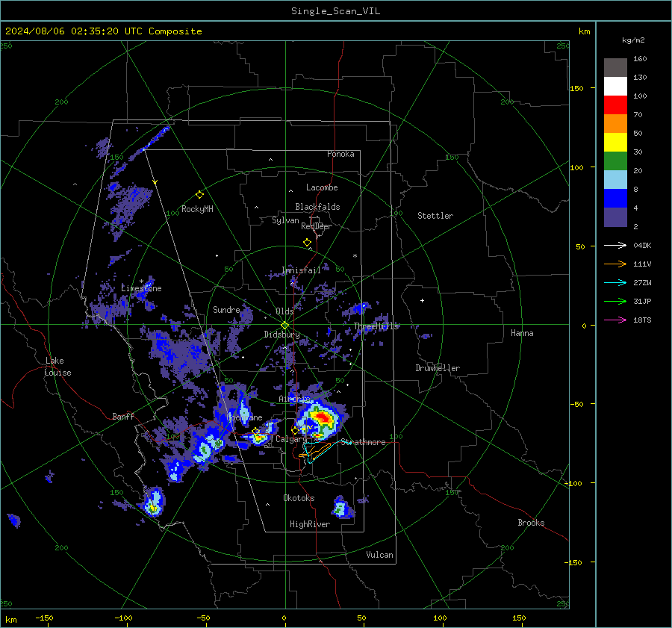Click the Didsbury map label

(x=281, y=335)
